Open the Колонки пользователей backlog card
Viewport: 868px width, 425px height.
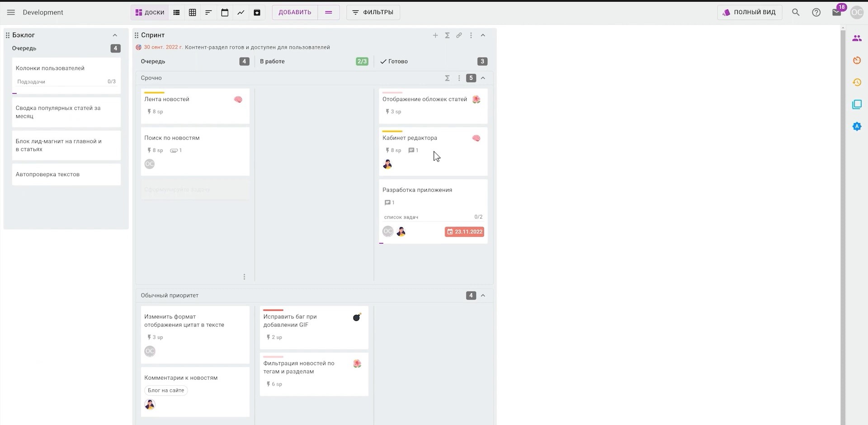pyautogui.click(x=66, y=76)
